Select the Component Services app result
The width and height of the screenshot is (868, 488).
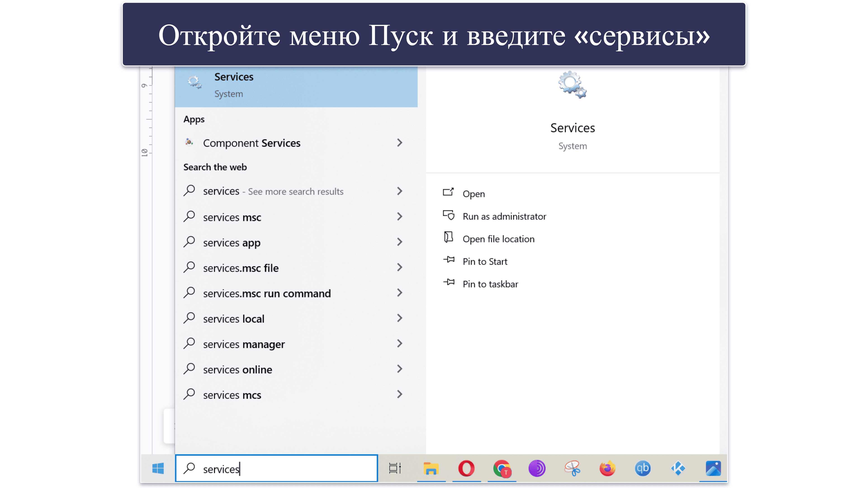pyautogui.click(x=296, y=143)
